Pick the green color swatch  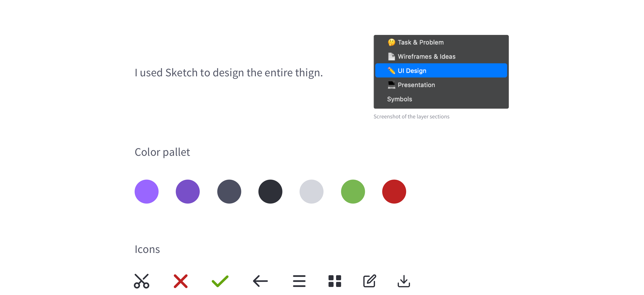[353, 191]
